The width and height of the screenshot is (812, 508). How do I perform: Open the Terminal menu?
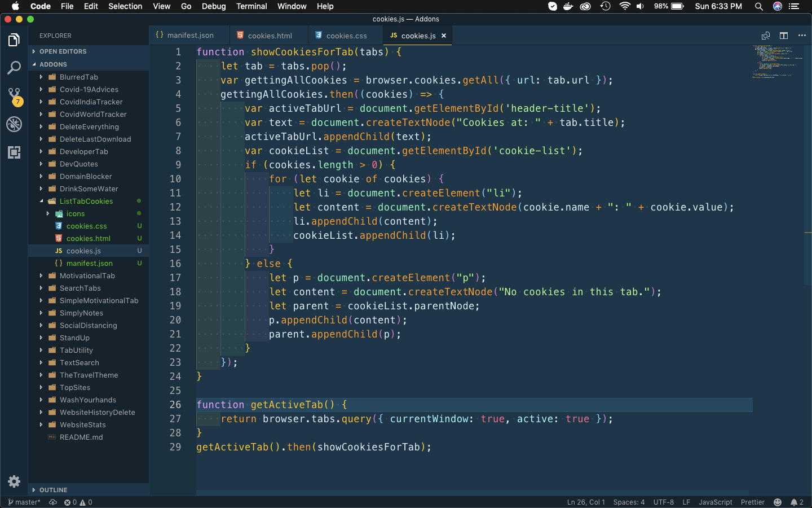coord(251,6)
